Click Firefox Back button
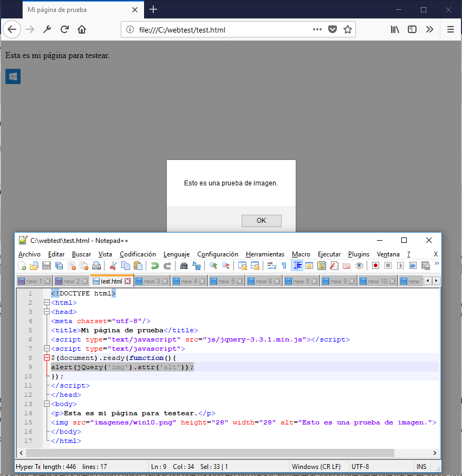This screenshot has width=462, height=476. pos(12,29)
